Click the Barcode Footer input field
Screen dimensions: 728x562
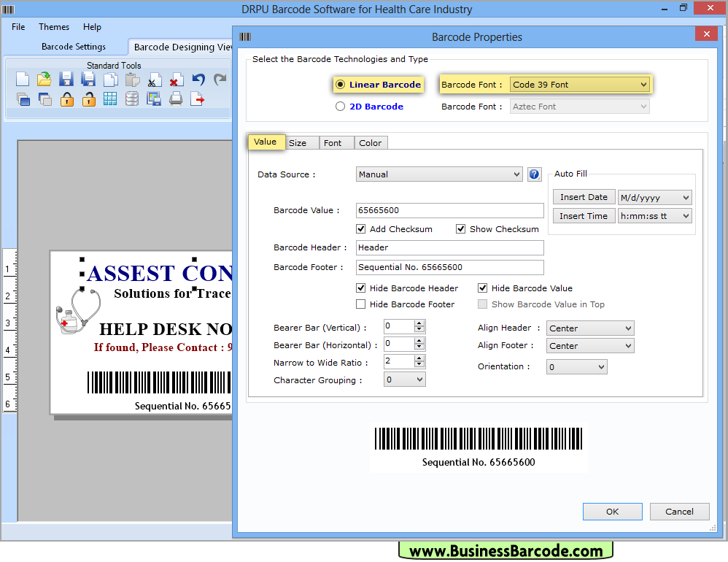point(450,268)
